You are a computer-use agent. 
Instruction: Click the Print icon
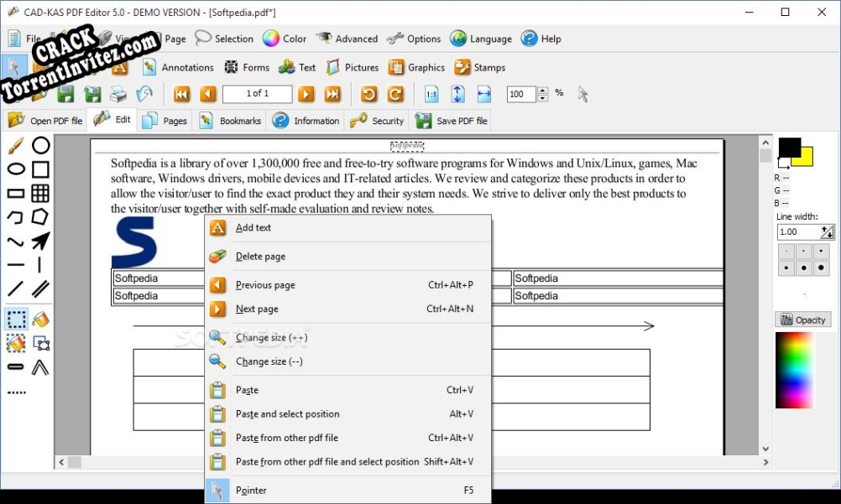pos(118,94)
